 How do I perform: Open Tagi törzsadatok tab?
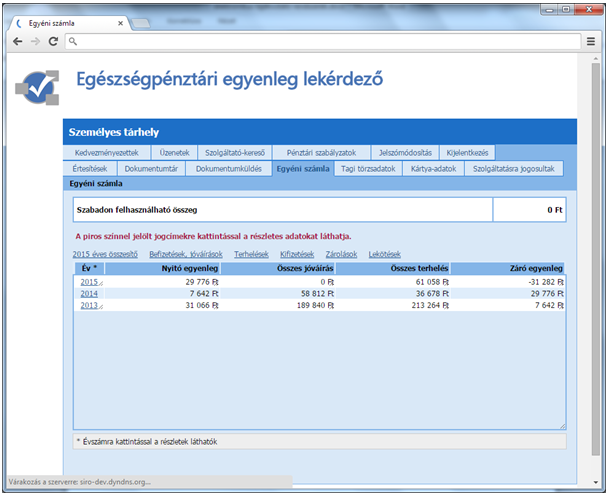tap(368, 169)
